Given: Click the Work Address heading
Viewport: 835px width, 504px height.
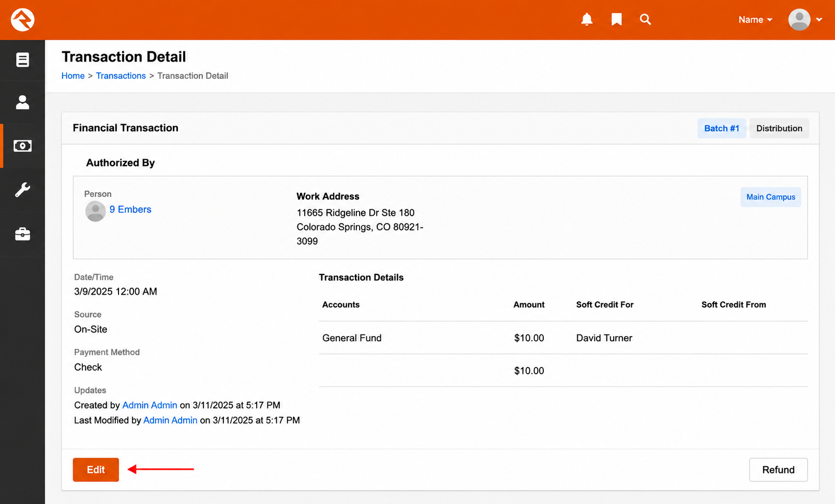Looking at the screenshot, I should [327, 196].
